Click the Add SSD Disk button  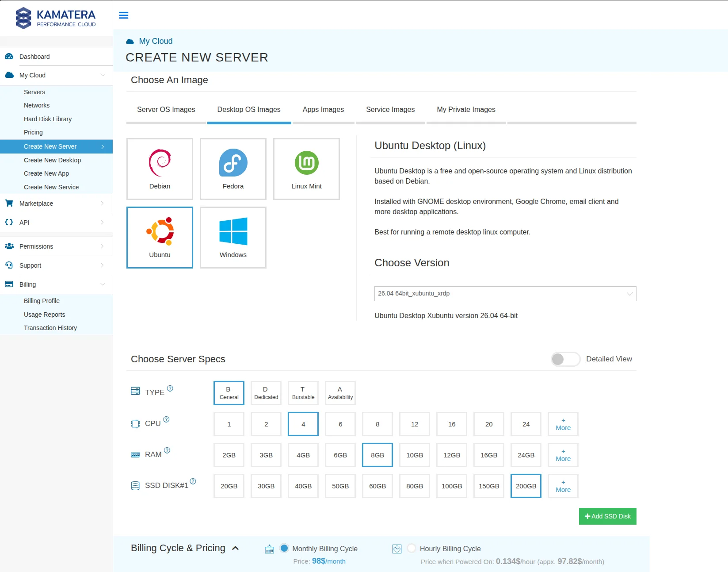coord(608,516)
